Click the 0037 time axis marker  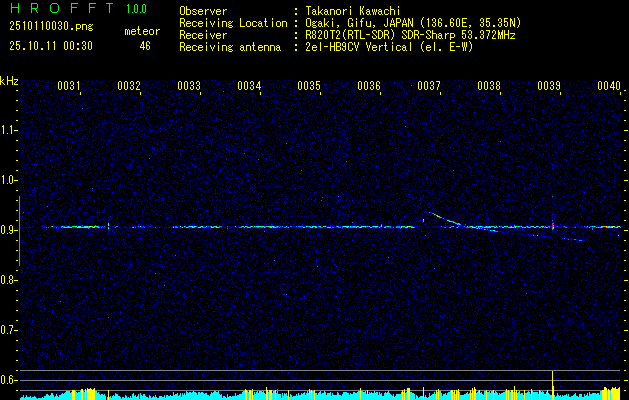429,86
